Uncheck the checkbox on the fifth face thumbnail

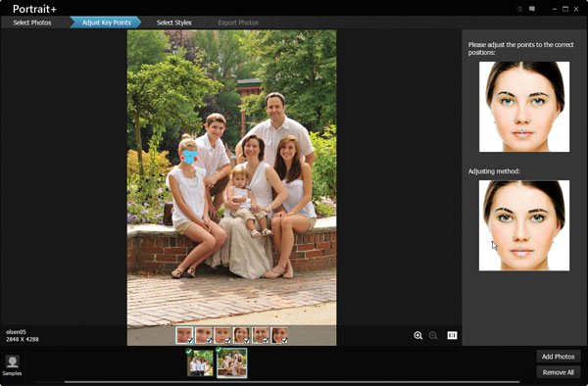pyautogui.click(x=266, y=340)
